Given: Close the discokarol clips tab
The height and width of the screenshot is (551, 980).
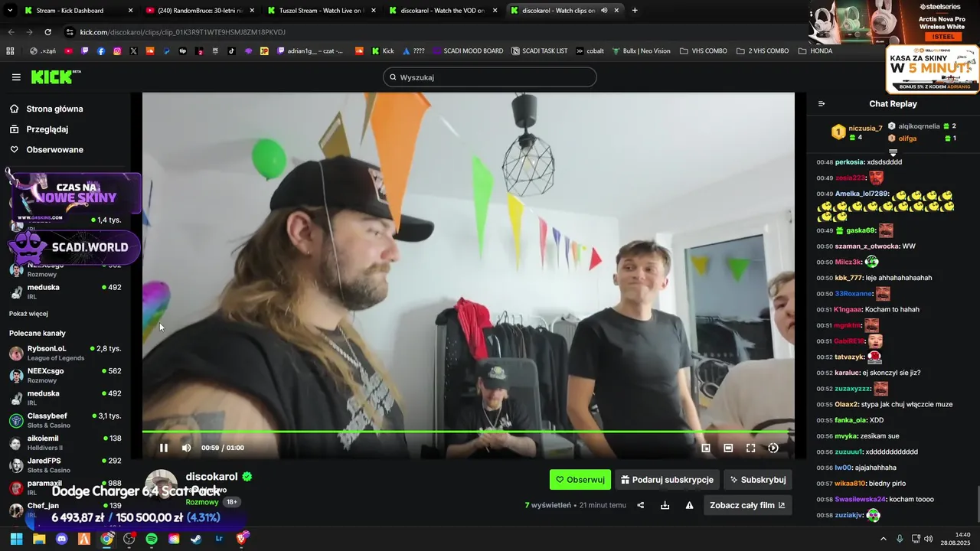Looking at the screenshot, I should pyautogui.click(x=616, y=11).
